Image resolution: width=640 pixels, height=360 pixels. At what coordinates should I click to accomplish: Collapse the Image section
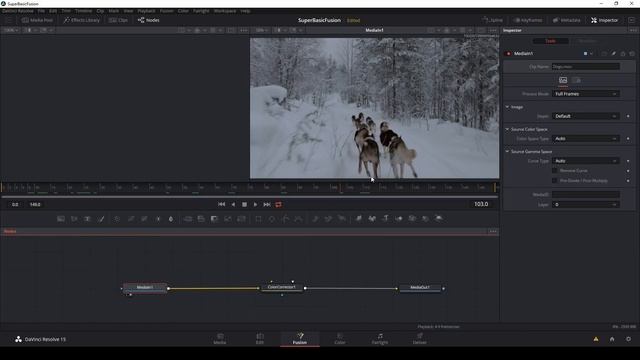pos(507,107)
